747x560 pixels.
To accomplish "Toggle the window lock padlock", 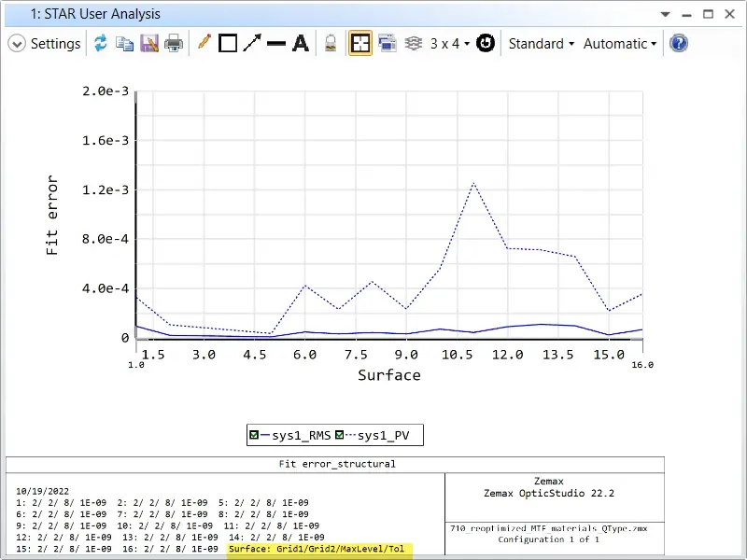I will pos(331,43).
